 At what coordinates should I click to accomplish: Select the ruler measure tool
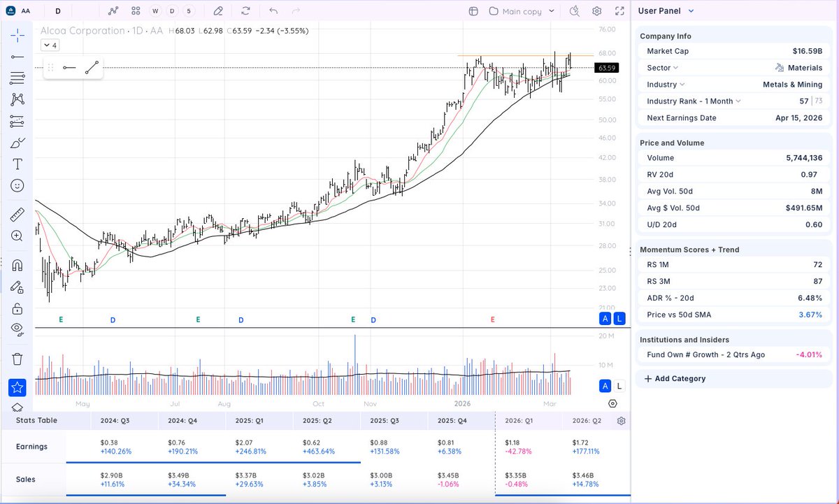tap(17, 215)
